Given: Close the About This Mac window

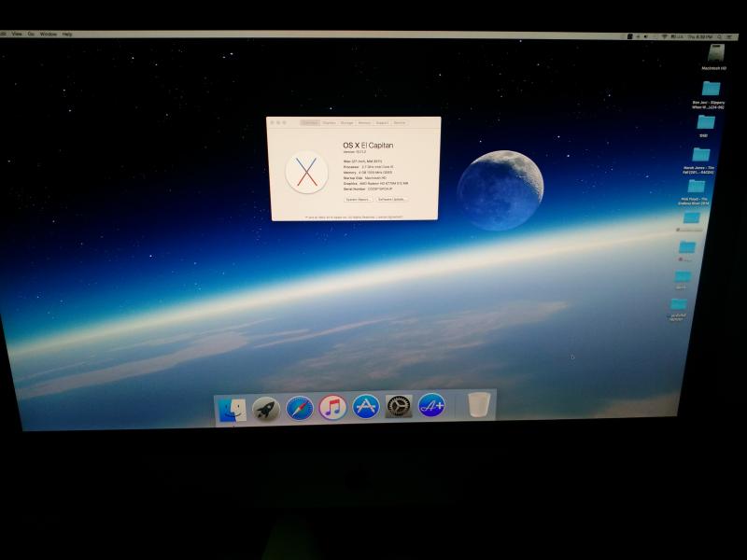Looking at the screenshot, I should pyautogui.click(x=273, y=123).
